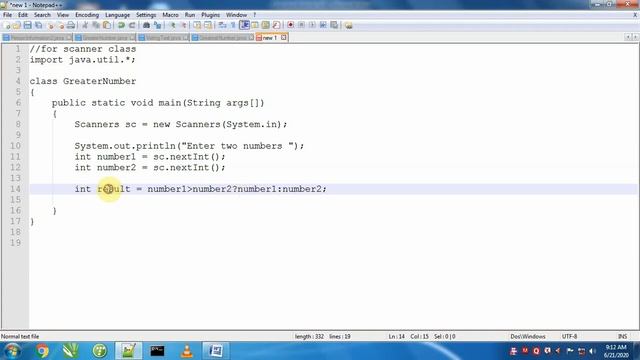Screen dimensions: 640x360
Task: Open the Run menu
Action: (x=190, y=15)
